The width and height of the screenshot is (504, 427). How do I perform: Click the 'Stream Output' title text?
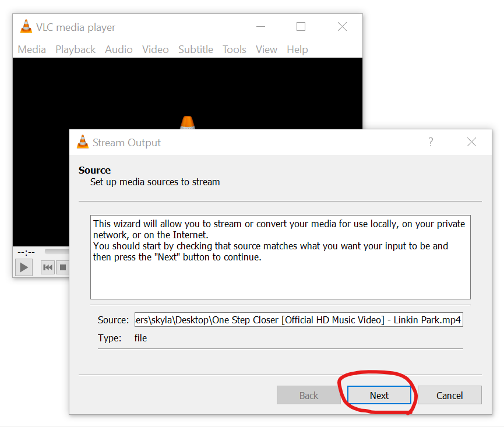click(126, 143)
